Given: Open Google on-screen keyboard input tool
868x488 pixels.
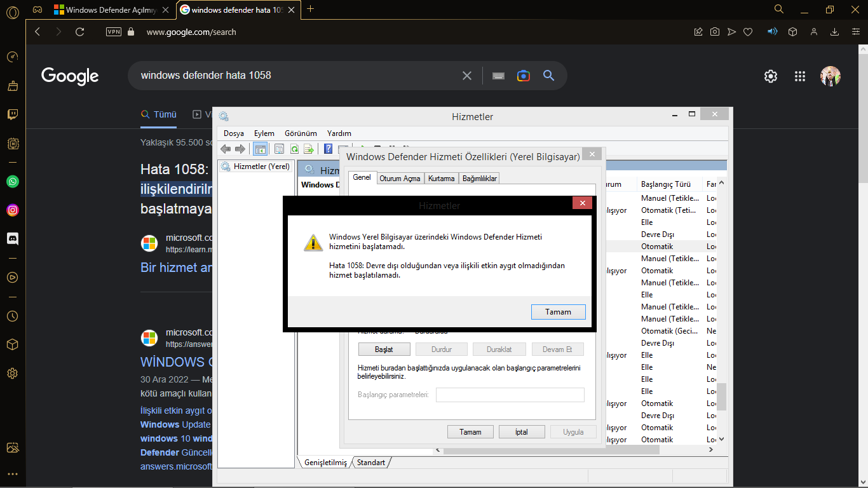Looking at the screenshot, I should coord(498,76).
